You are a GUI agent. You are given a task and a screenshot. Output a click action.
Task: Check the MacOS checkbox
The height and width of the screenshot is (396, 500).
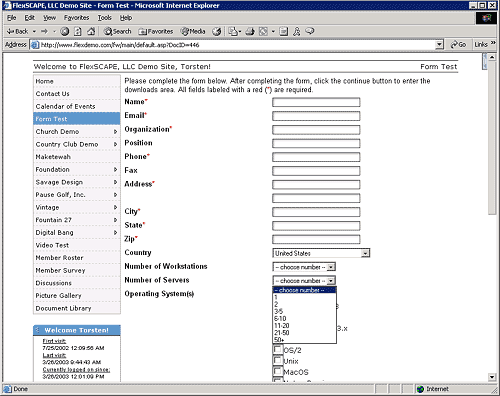pyautogui.click(x=277, y=371)
